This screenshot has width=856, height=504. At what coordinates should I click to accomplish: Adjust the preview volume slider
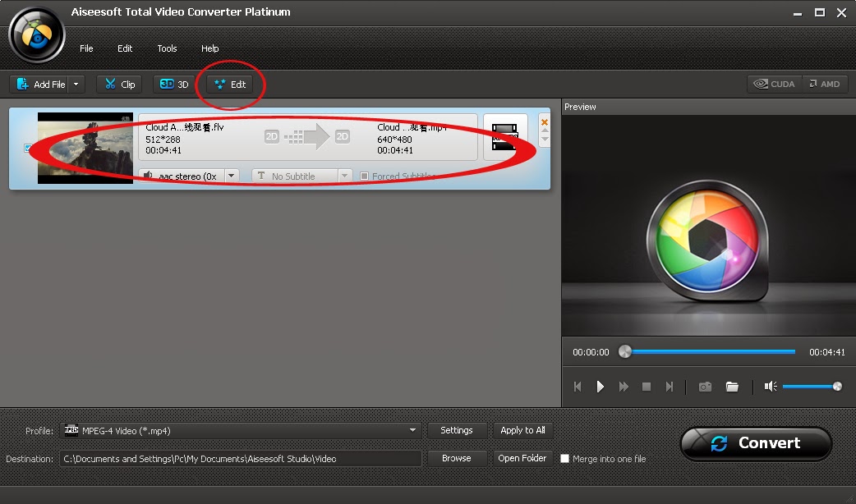812,387
